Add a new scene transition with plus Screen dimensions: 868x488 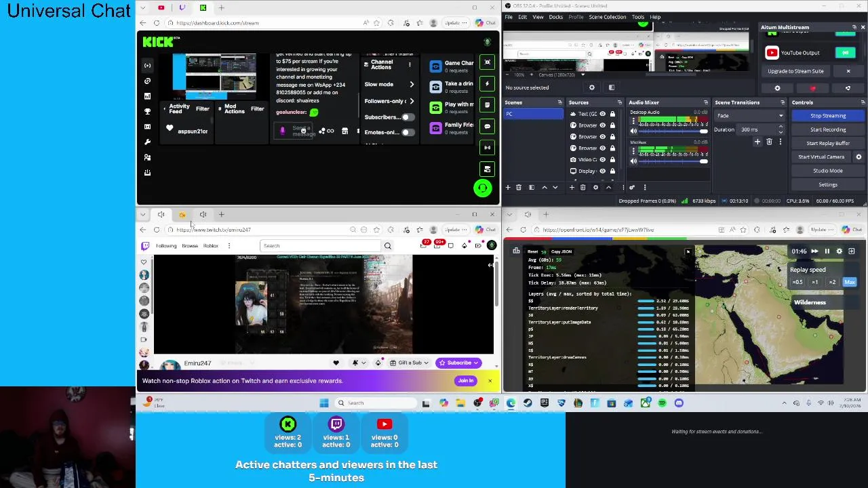coord(757,142)
